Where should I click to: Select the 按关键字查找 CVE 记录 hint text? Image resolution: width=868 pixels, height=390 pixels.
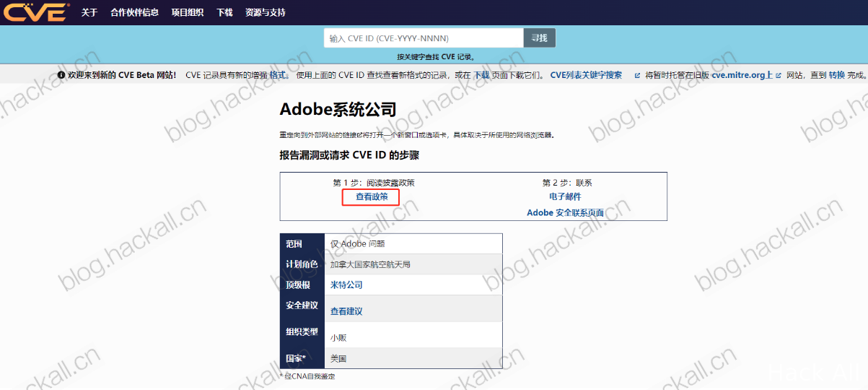click(436, 56)
